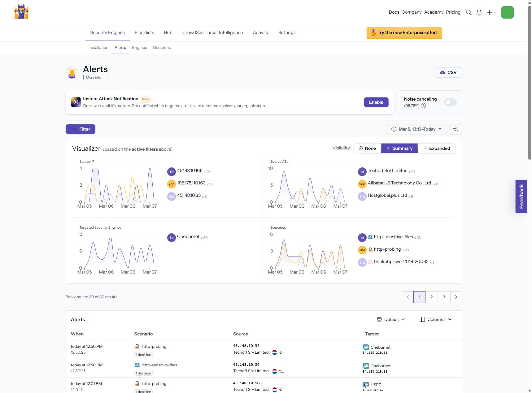Set Visualizer visibility to Summary

pyautogui.click(x=399, y=148)
